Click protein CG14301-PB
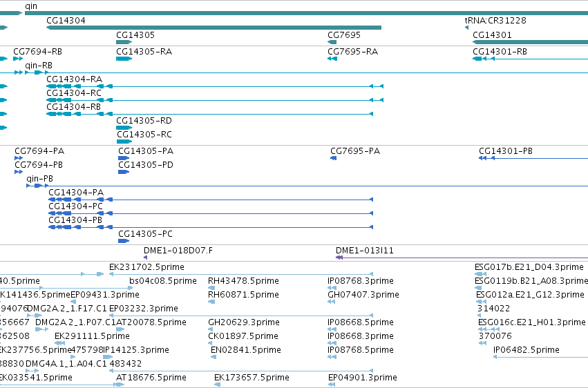Image resolution: width=588 pixels, height=388 pixels. click(x=506, y=151)
